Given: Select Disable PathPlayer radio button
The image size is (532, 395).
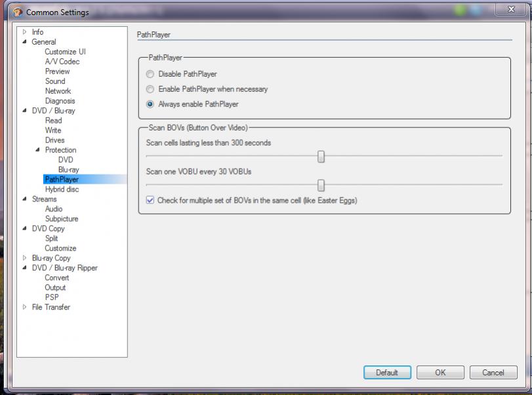Looking at the screenshot, I should tap(150, 74).
